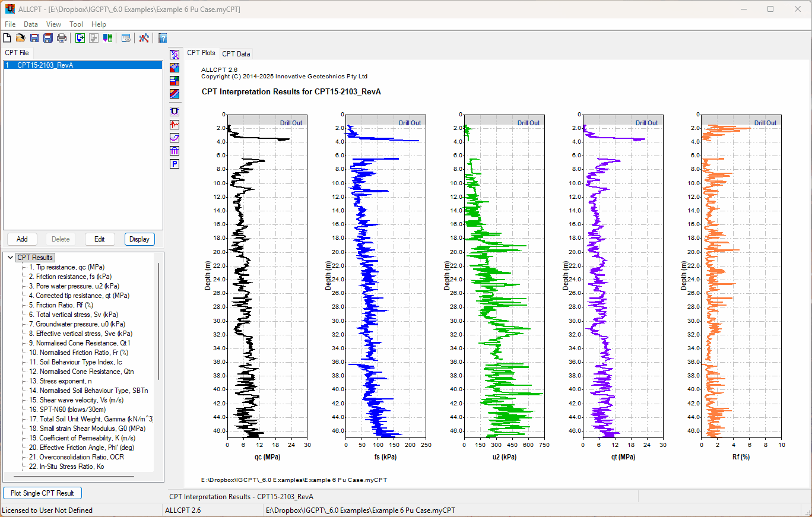Open the curved band soil chart icon

click(175, 93)
